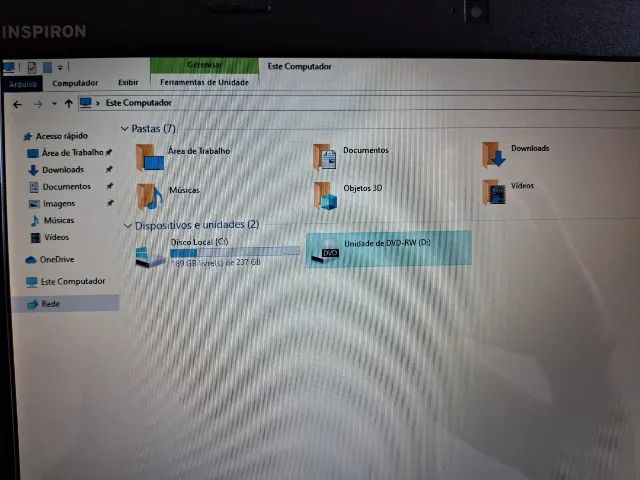The image size is (640, 480).
Task: Click the pin icon next to sidebar Documentos
Action: click(109, 186)
